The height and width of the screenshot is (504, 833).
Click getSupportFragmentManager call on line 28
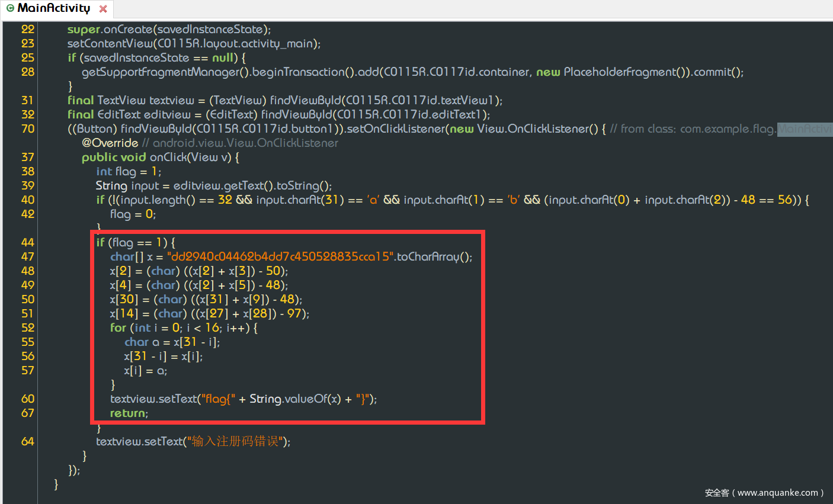[x=161, y=72]
